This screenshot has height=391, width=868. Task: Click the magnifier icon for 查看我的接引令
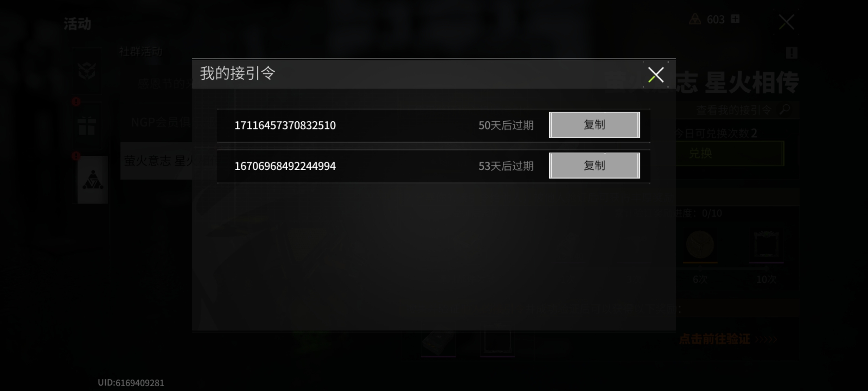(784, 109)
